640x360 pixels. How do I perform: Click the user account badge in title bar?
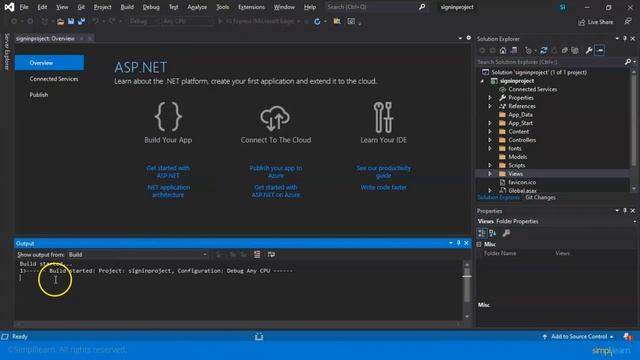point(563,7)
